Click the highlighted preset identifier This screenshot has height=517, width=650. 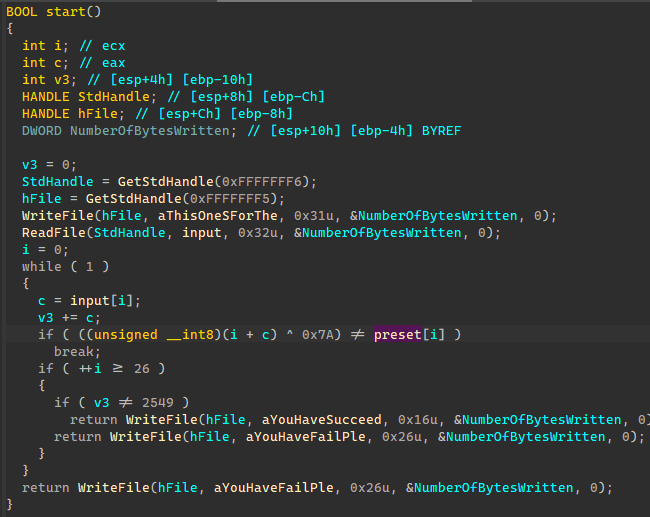(398, 335)
